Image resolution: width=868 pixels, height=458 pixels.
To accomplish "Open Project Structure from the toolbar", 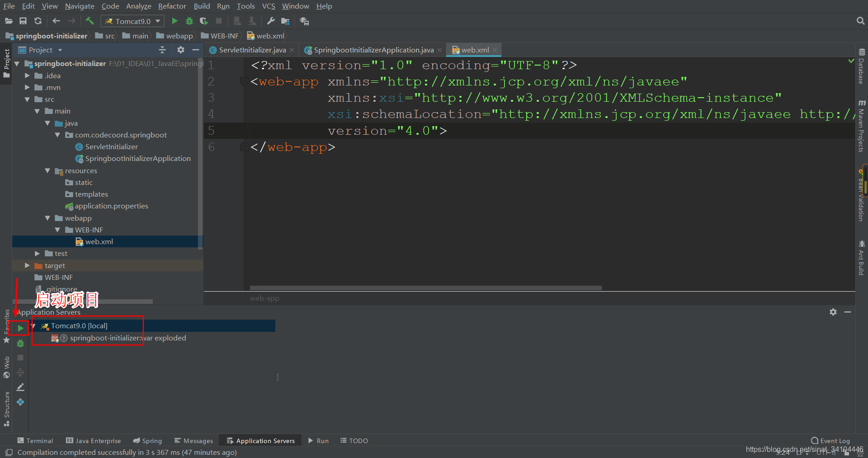I will (x=285, y=21).
